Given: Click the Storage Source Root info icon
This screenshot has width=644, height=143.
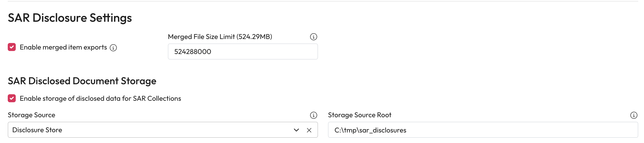Looking at the screenshot, I should click(634, 115).
